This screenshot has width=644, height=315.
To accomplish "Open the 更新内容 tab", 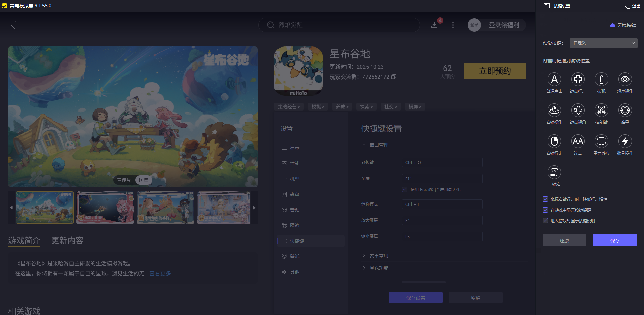I will [x=67, y=241].
